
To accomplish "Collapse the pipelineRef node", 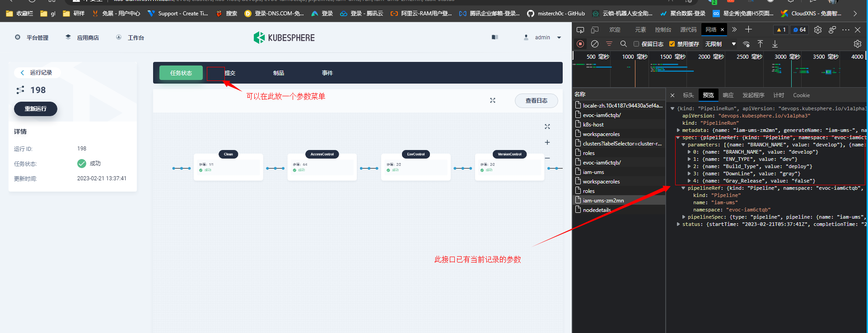I will tap(684, 188).
